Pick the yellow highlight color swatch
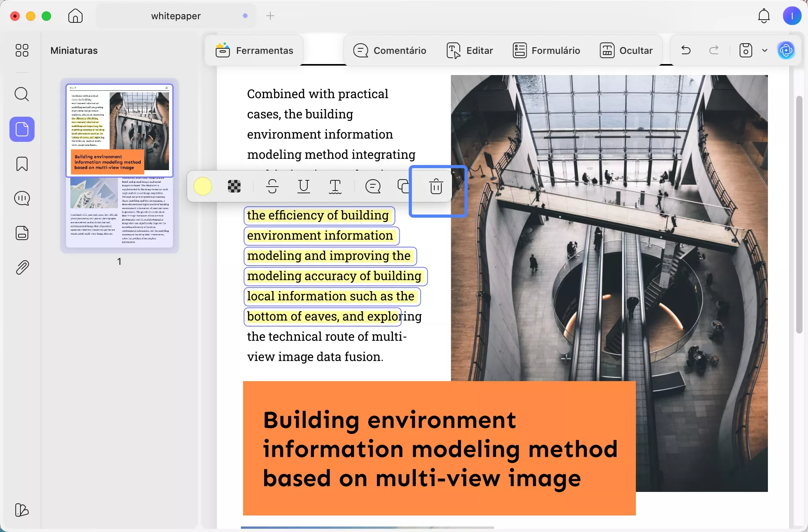 click(x=203, y=186)
